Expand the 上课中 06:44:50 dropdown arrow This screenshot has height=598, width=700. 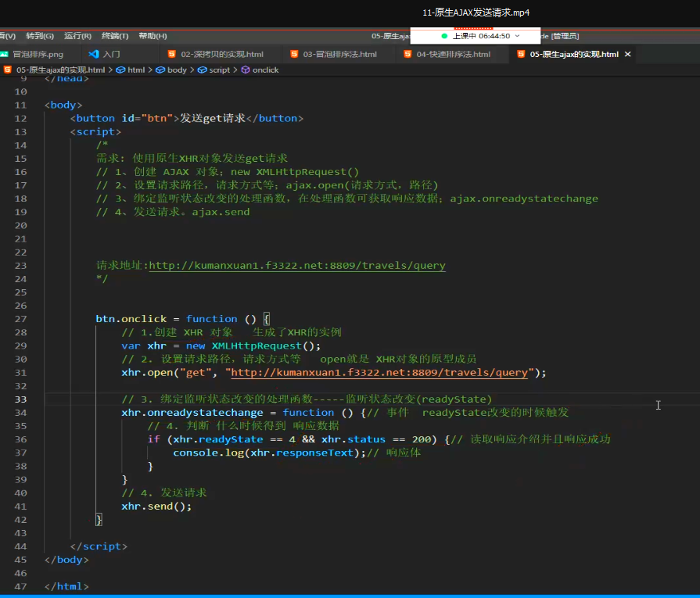click(x=518, y=36)
